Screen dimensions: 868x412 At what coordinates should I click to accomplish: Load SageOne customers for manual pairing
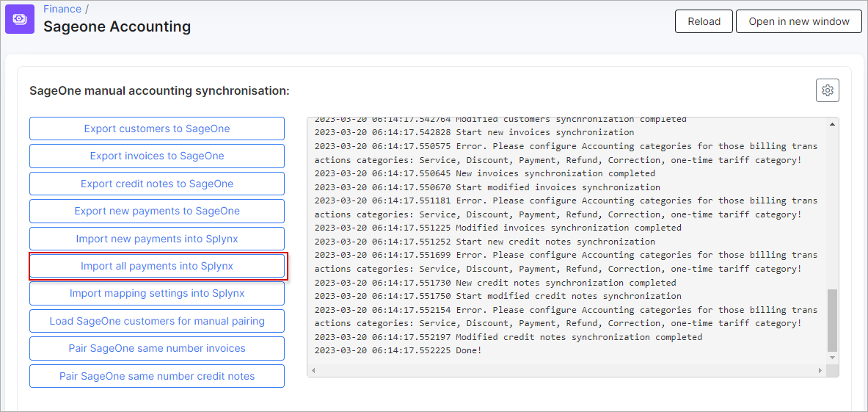[x=157, y=321]
